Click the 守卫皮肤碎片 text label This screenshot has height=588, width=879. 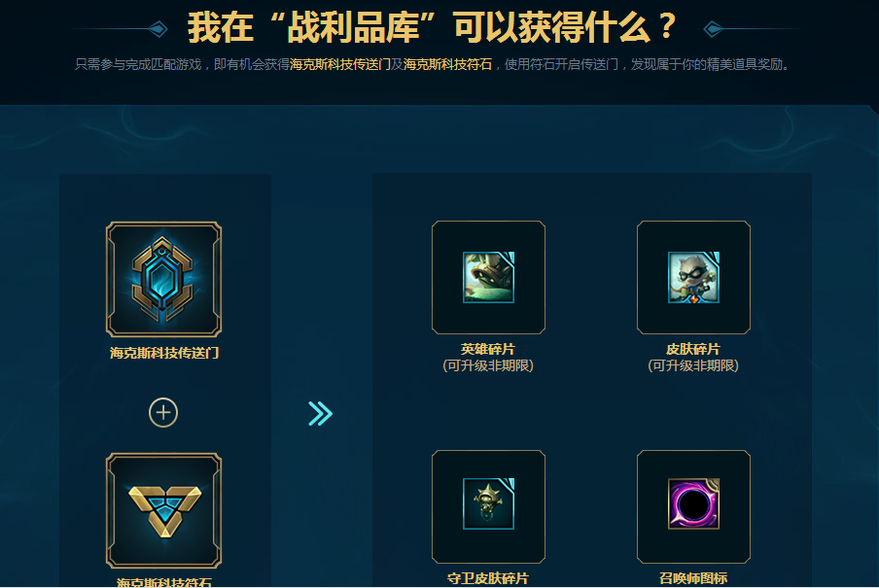[488, 578]
